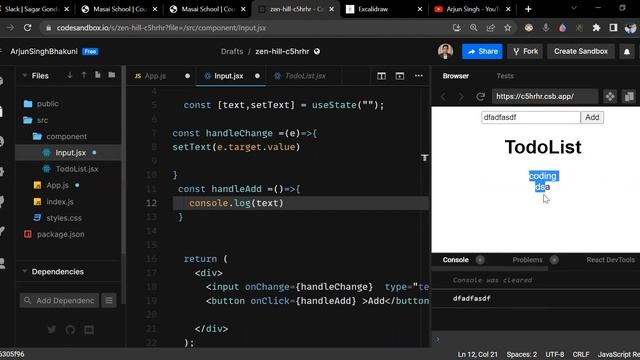Click preview URL address bar

pos(545,97)
